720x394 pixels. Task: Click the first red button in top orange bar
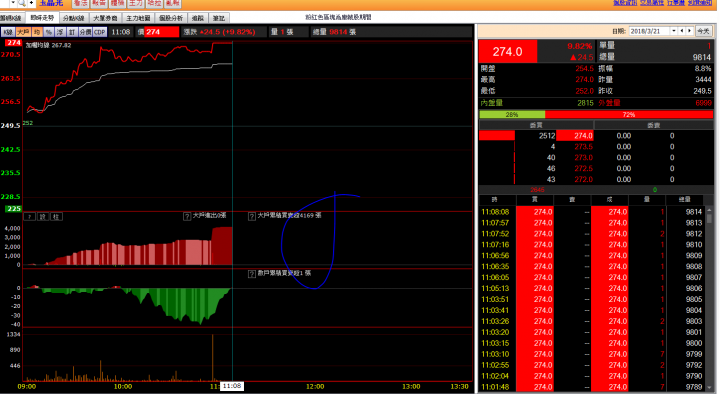pyautogui.click(x=81, y=3)
